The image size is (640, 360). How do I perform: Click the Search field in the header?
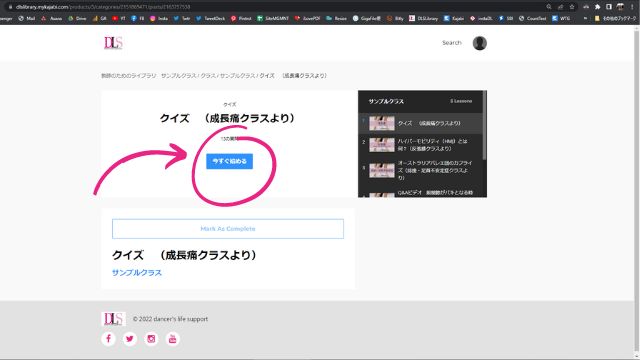[452, 43]
